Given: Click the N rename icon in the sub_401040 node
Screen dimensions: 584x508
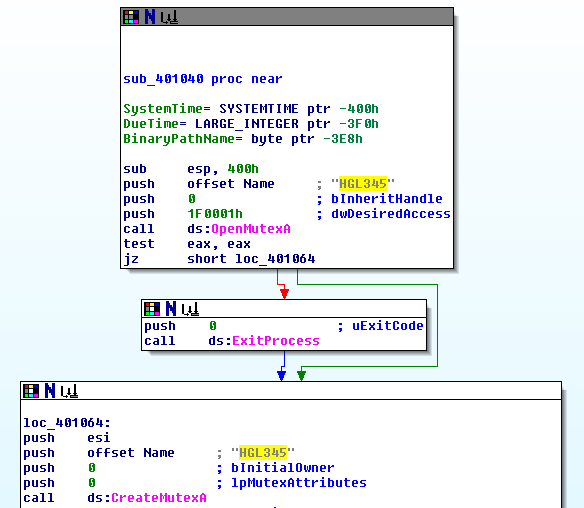Looking at the screenshot, I should [150, 17].
